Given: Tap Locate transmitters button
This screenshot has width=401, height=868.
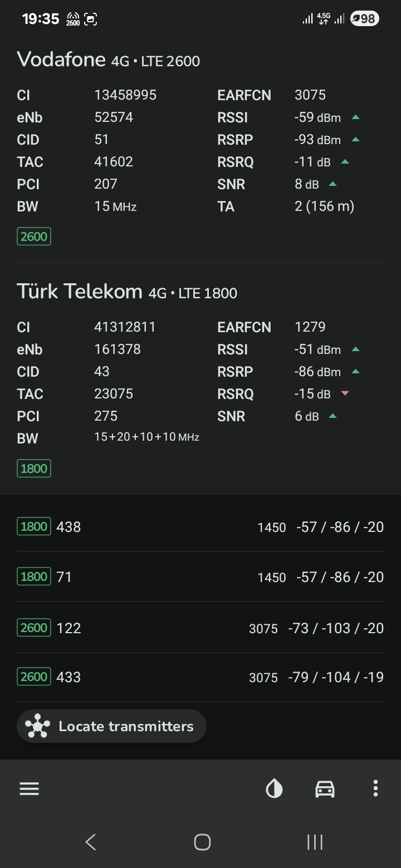Looking at the screenshot, I should [x=111, y=726].
